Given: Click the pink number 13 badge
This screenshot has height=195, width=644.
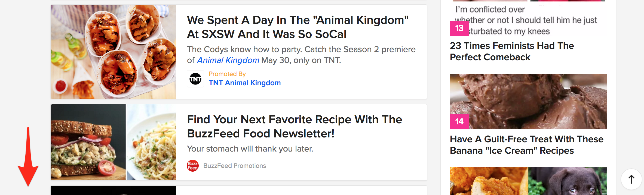Looking at the screenshot, I should pyautogui.click(x=459, y=28).
